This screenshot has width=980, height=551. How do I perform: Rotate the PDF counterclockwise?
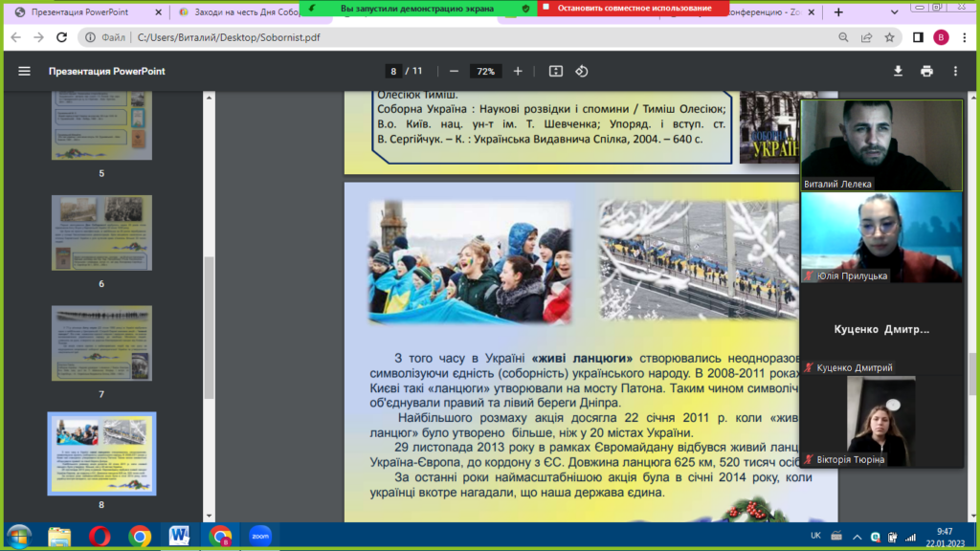pyautogui.click(x=581, y=72)
